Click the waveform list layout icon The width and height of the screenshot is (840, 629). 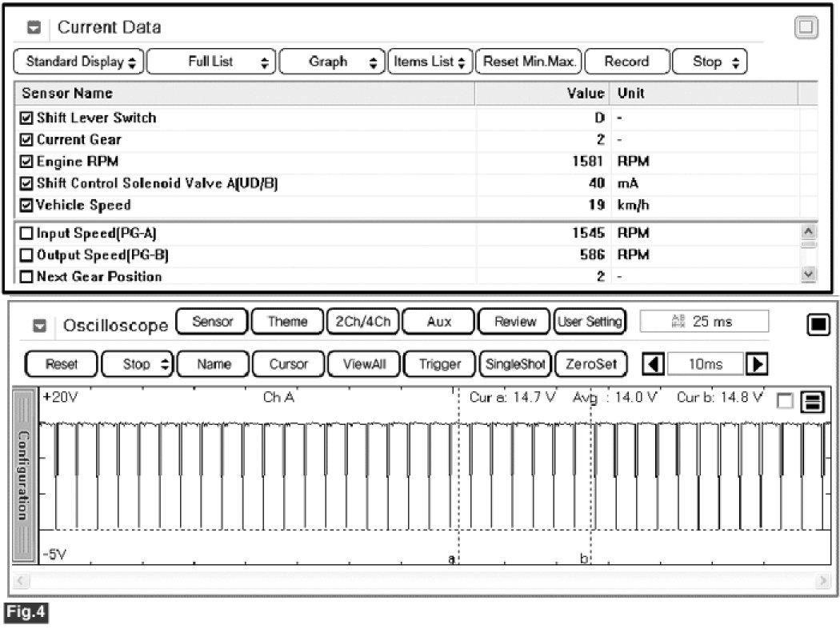pos(813,403)
